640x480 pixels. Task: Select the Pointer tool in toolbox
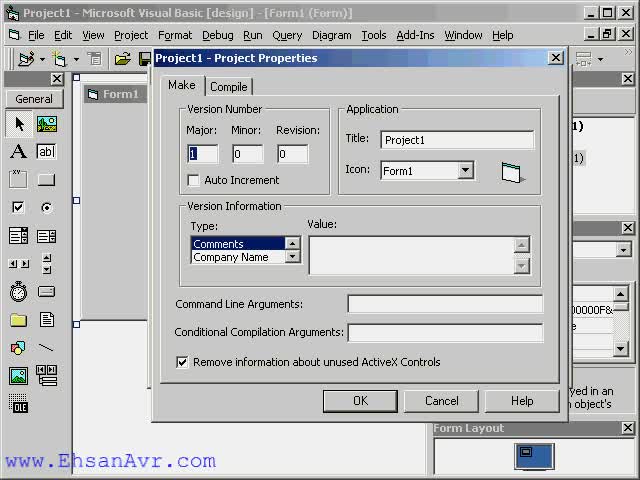(19, 124)
